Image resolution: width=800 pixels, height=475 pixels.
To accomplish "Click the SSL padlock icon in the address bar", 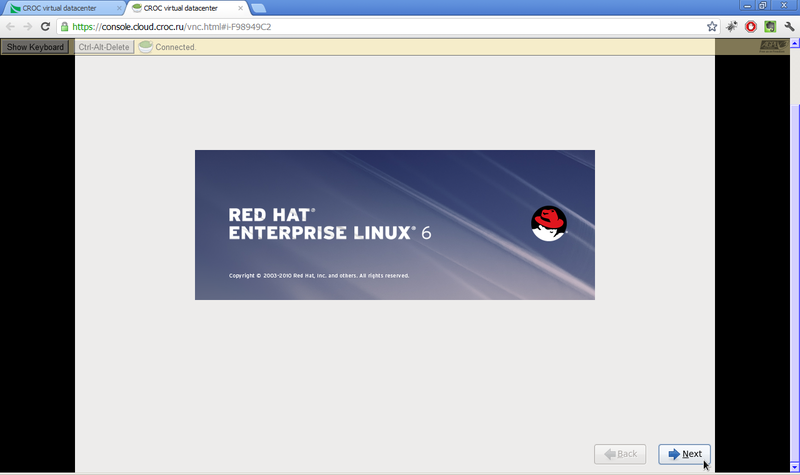I will pyautogui.click(x=65, y=27).
